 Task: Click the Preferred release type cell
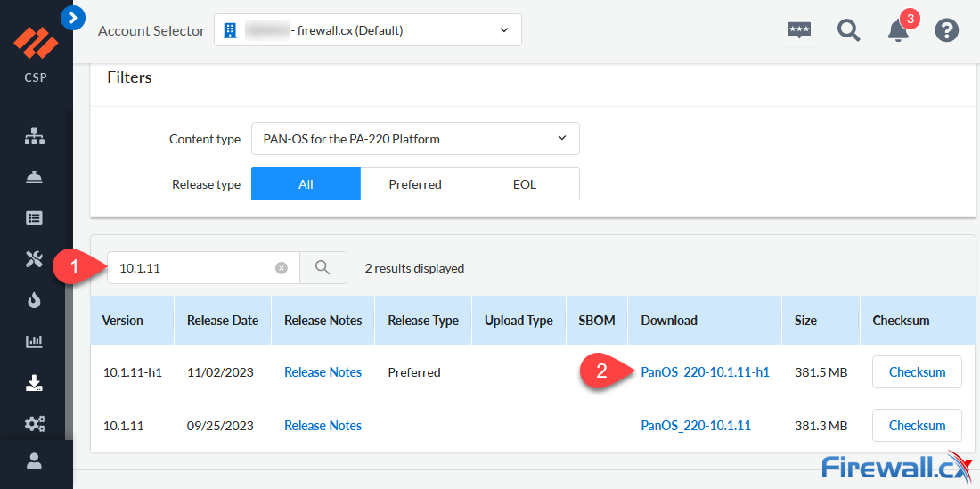[413, 372]
